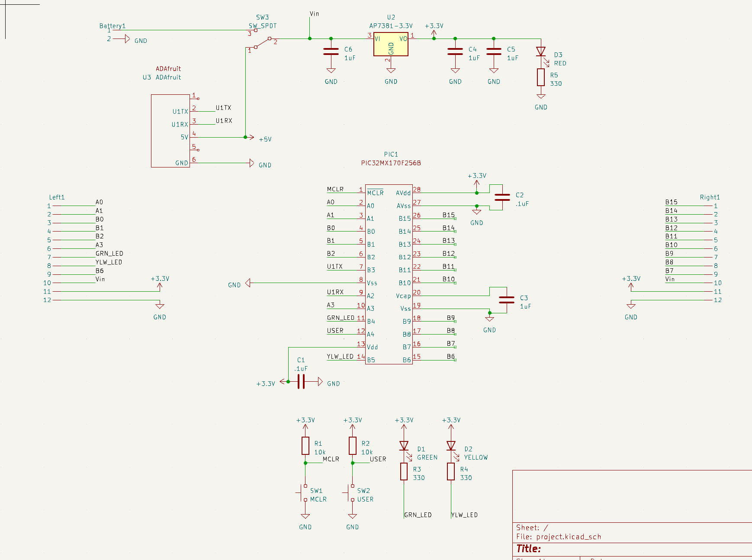Click the File: project.kicad_sch text
752x560 pixels.
tap(559, 537)
